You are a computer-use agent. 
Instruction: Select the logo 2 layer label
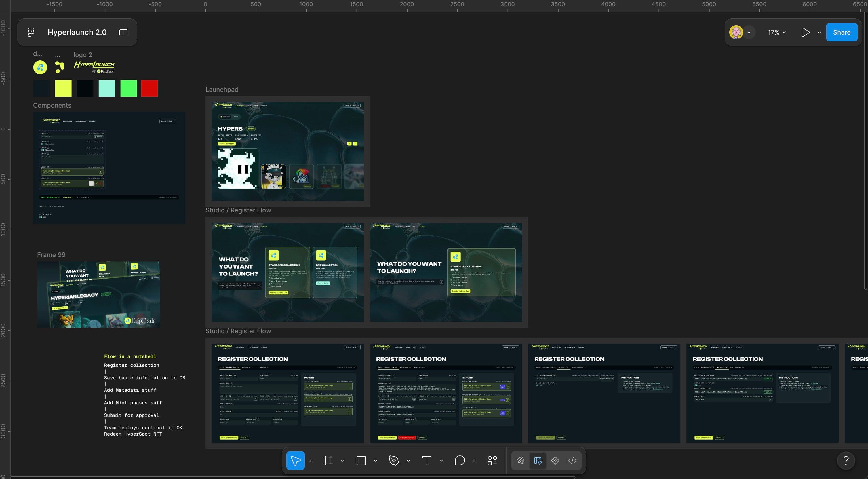click(x=83, y=55)
